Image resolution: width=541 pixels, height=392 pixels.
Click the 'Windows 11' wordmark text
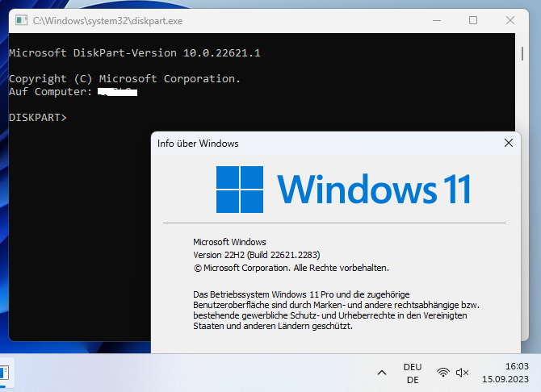374,190
